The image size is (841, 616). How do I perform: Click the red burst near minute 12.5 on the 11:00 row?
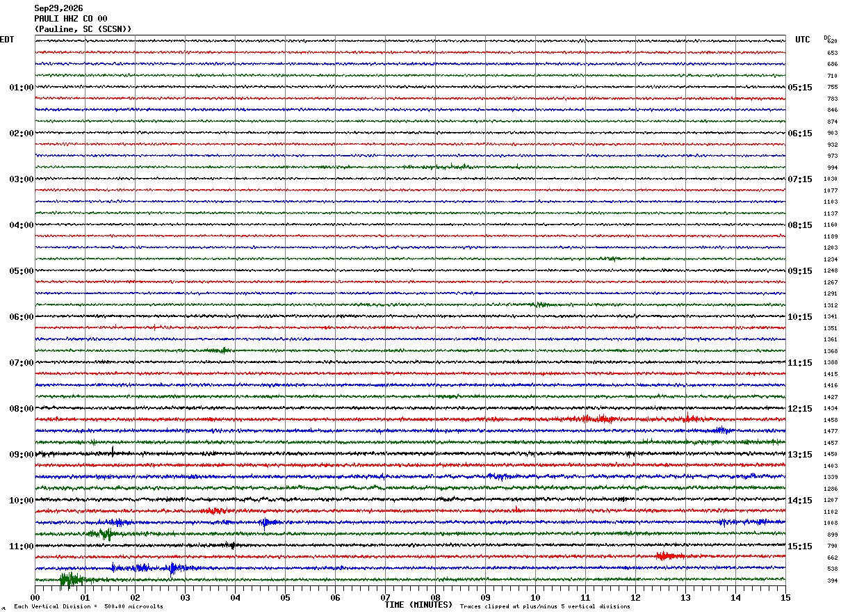669,556
